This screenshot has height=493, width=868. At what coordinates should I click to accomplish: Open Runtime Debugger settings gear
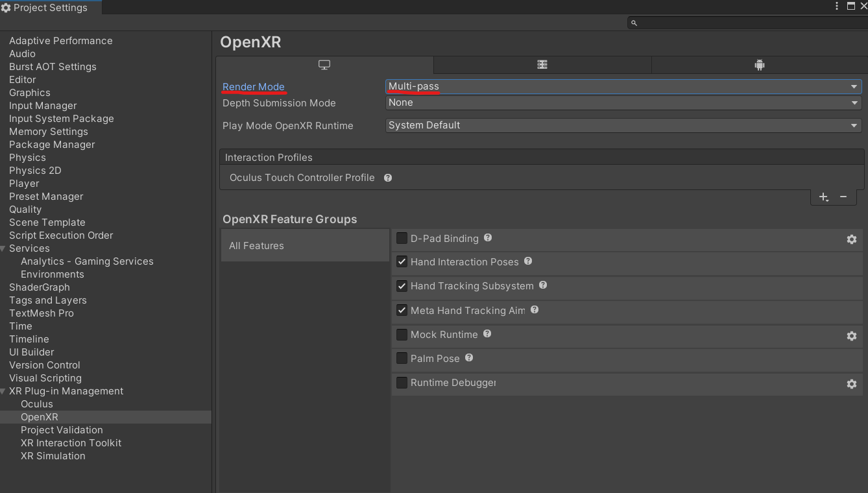pyautogui.click(x=851, y=384)
